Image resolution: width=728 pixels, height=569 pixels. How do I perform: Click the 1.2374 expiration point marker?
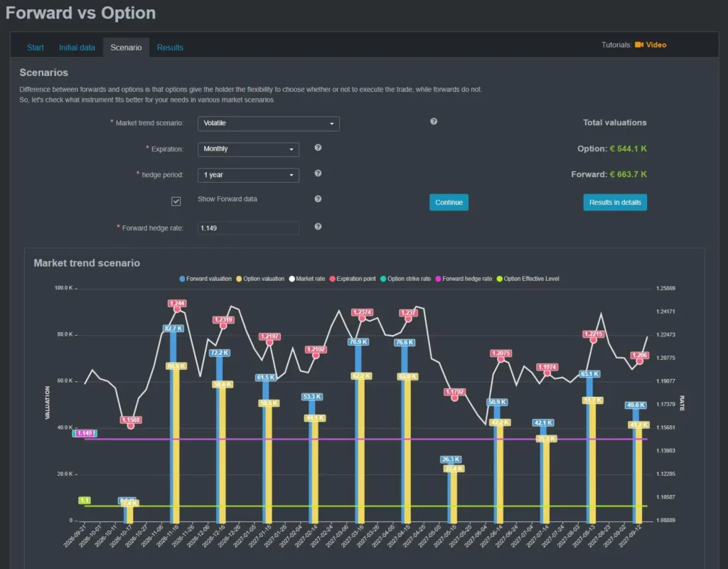click(362, 318)
